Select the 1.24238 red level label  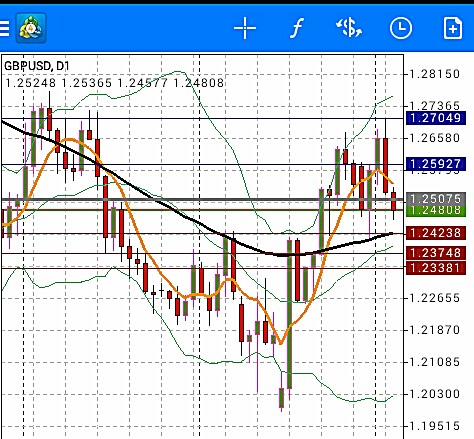coord(436,233)
